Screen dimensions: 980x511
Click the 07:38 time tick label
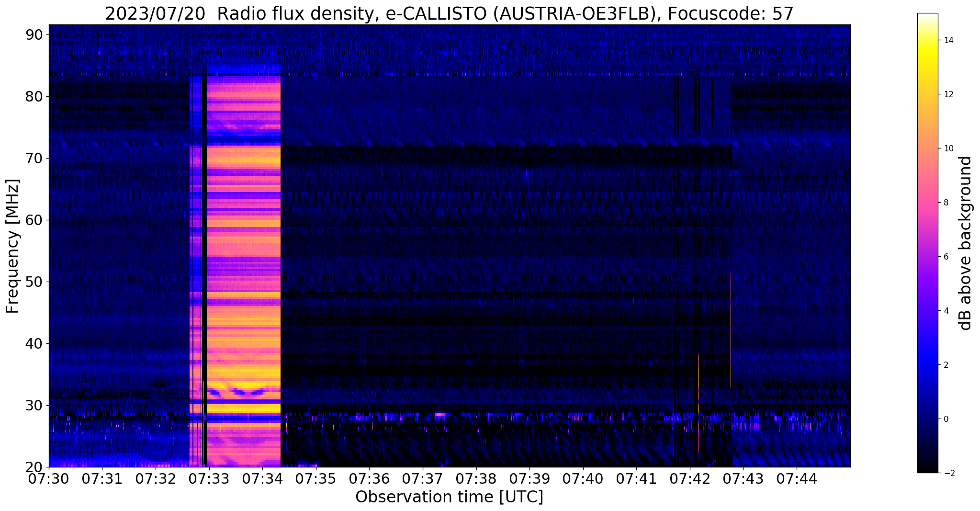coord(476,479)
